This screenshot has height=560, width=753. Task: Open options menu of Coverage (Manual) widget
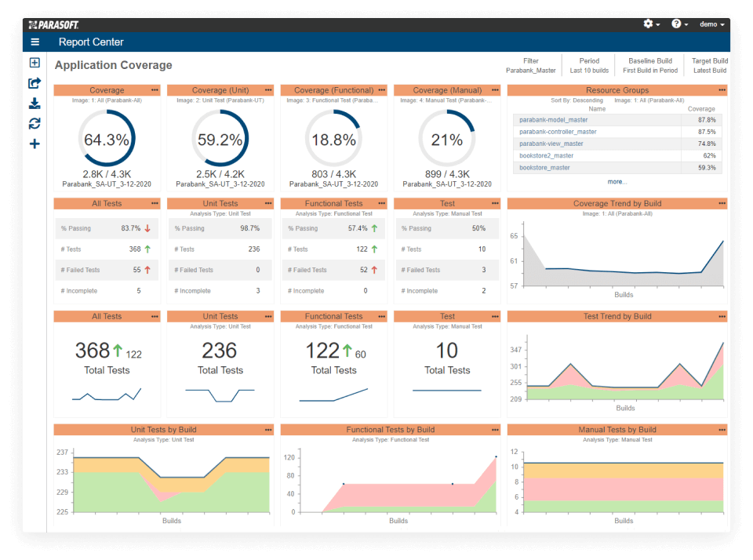click(495, 90)
